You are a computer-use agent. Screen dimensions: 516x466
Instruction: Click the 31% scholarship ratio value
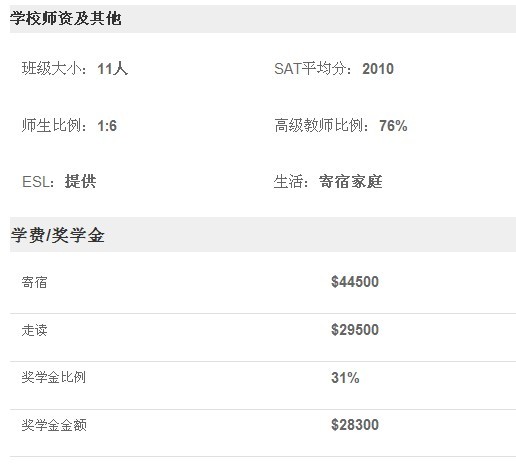(345, 378)
